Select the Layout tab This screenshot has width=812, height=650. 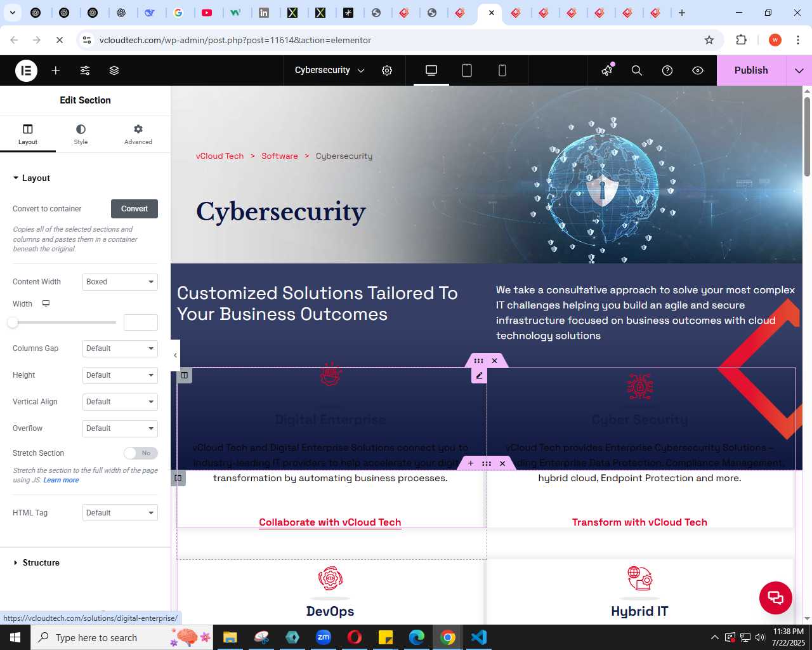click(28, 135)
